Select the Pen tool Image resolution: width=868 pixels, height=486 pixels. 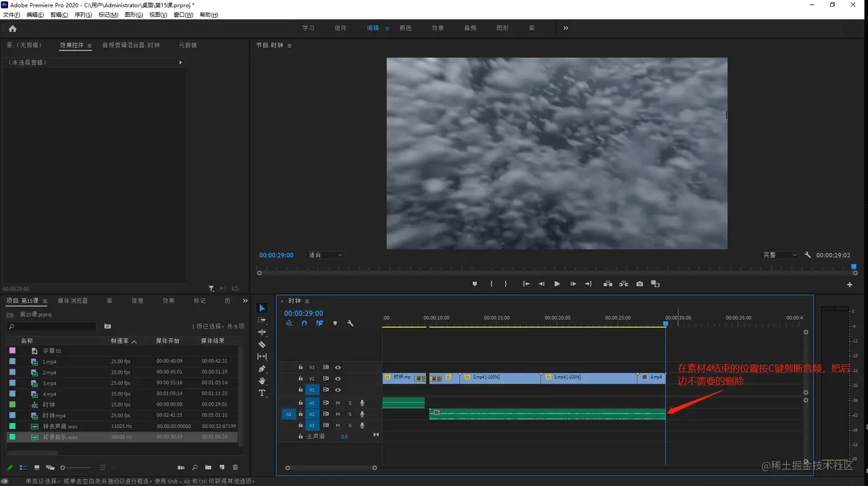(x=262, y=369)
